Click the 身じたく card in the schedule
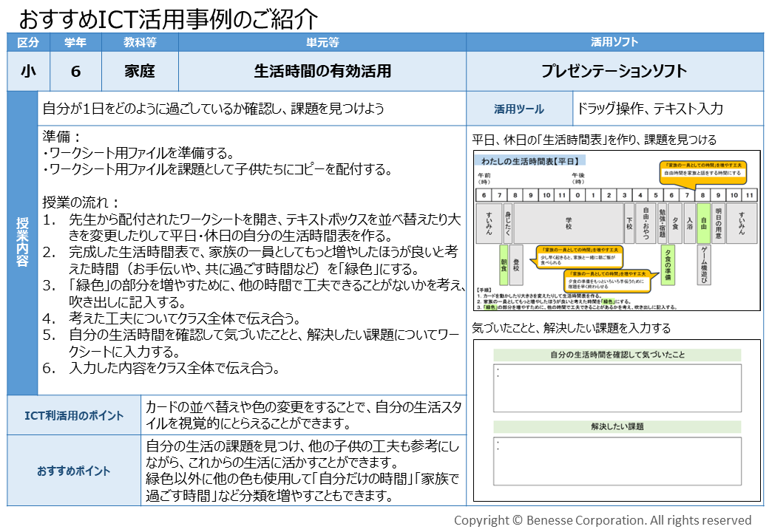Screen dimensions: 769x532 [507, 223]
